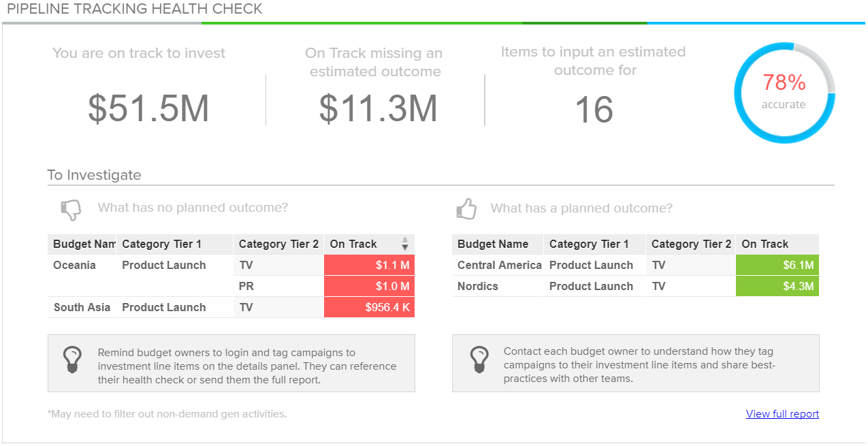Click the On Track missing an estimated outcome label
Viewport: 868px width, 446px height.
[x=374, y=62]
